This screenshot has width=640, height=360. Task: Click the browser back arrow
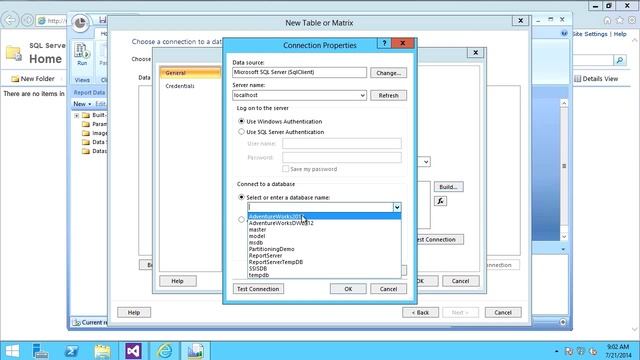(x=11, y=20)
